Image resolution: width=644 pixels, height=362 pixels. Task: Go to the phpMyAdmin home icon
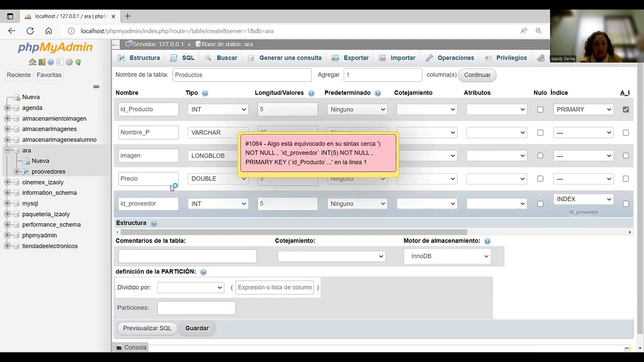[x=32, y=62]
